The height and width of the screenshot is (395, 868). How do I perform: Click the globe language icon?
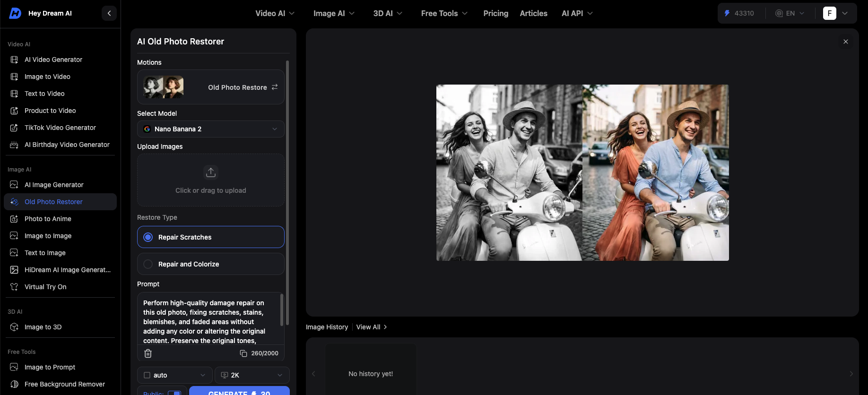[x=779, y=13]
